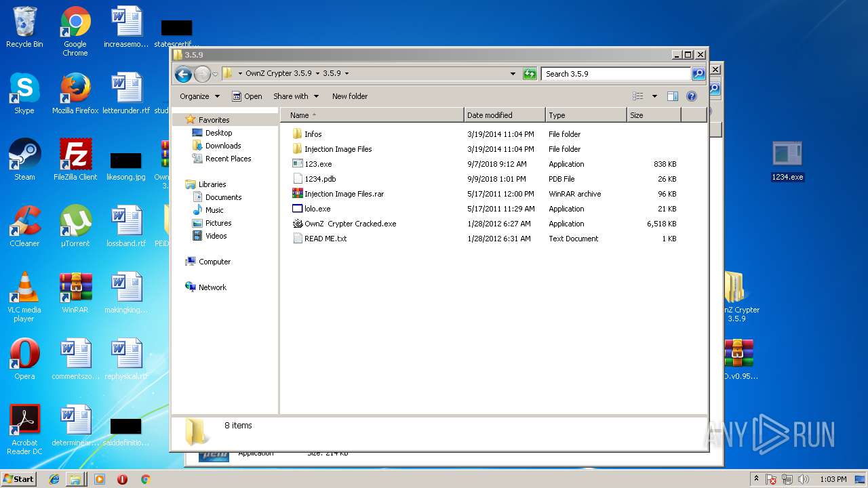The width and height of the screenshot is (868, 488).
Task: Open the Videos library
Action: [216, 236]
